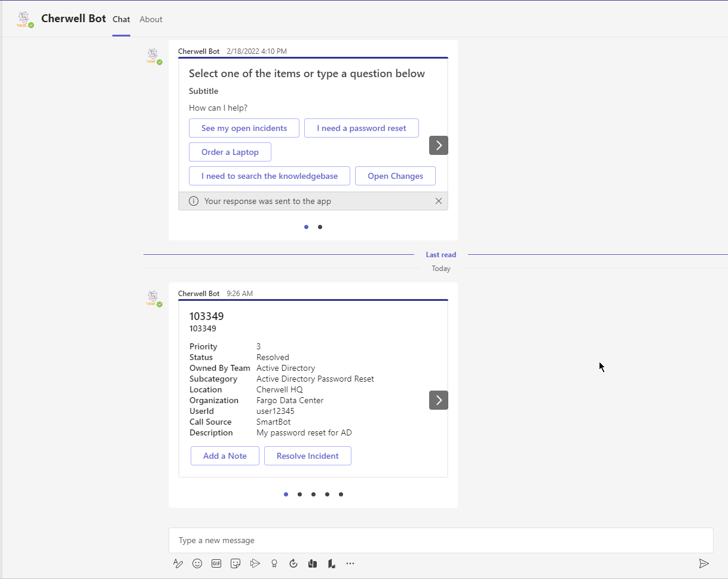Select the Chat tab

tap(121, 19)
